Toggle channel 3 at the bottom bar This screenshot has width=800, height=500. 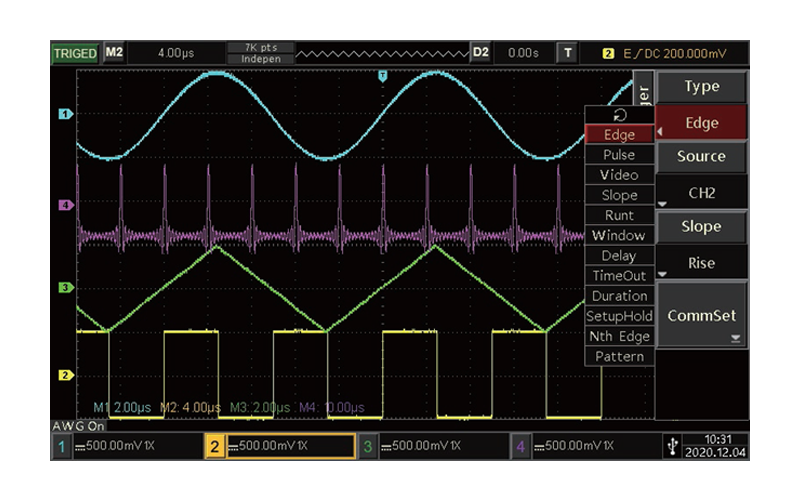[368, 446]
